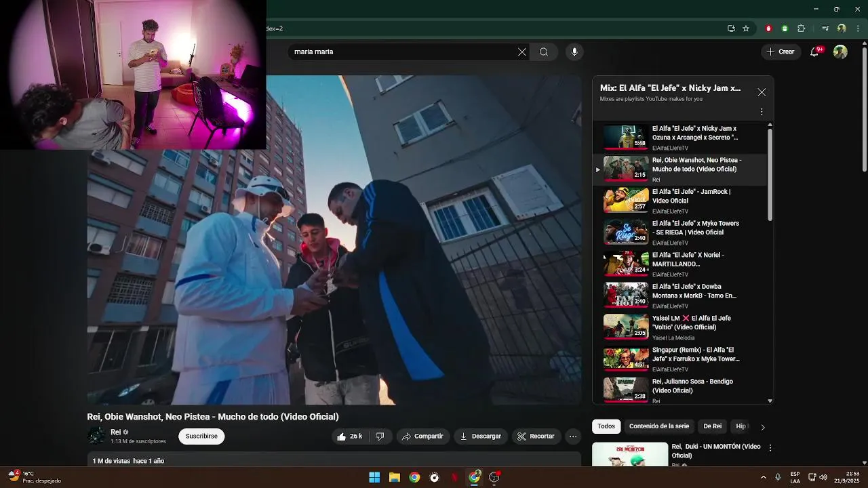Click the Compartir share button
The image size is (868, 488).
[x=422, y=436]
